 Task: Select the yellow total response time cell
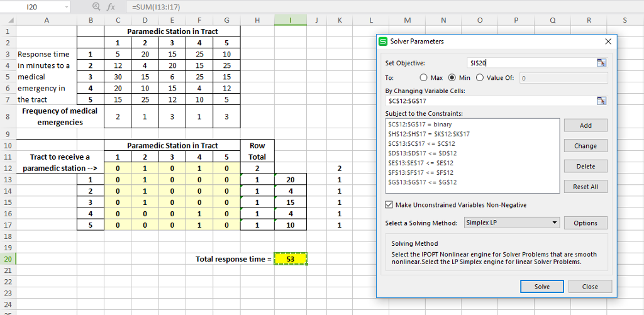[291, 259]
